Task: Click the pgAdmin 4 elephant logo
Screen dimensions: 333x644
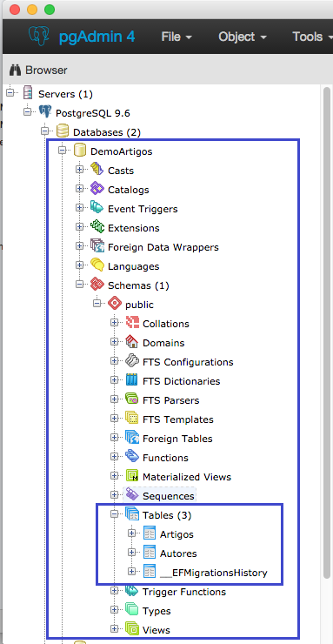Action: [39, 37]
